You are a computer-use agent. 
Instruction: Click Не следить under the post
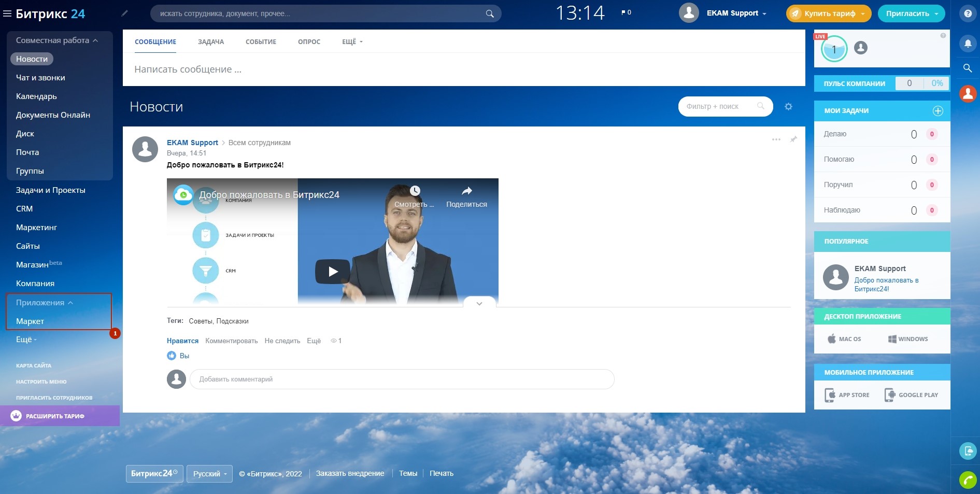click(x=282, y=341)
